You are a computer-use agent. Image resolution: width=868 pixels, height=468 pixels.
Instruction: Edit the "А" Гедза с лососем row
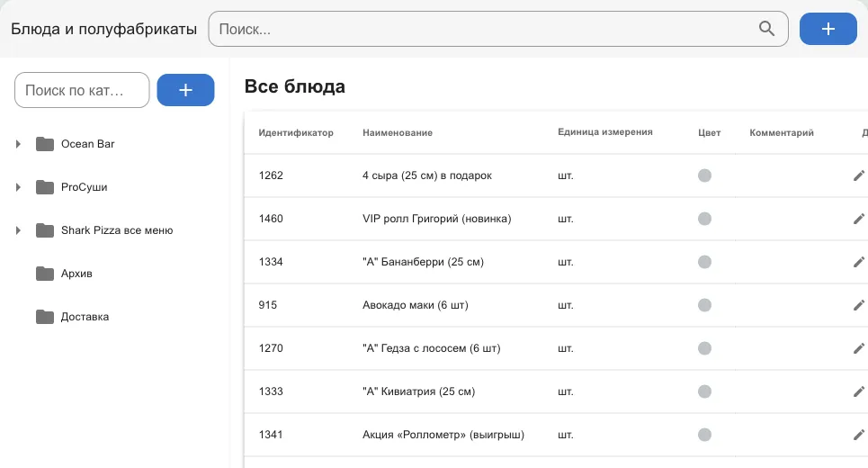859,348
